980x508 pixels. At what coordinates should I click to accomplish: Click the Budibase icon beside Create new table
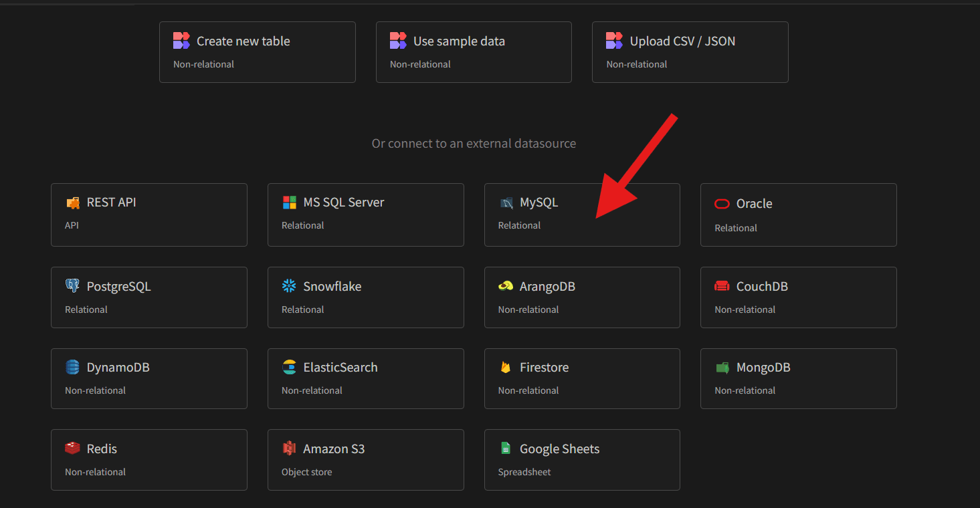[x=181, y=41]
